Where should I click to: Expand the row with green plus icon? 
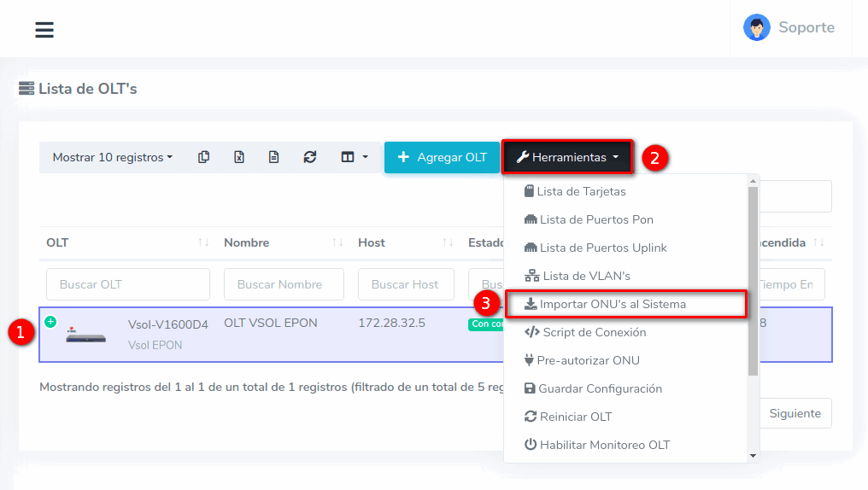click(x=50, y=322)
